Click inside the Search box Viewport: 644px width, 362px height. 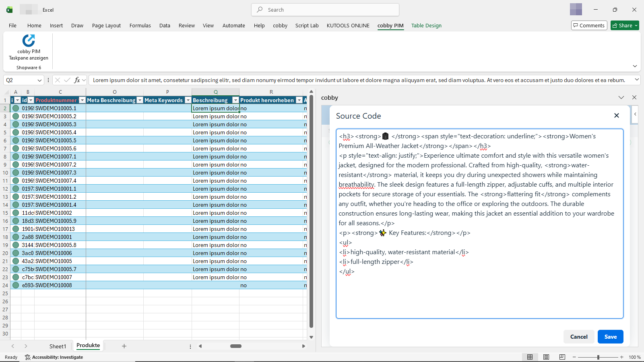pyautogui.click(x=324, y=9)
